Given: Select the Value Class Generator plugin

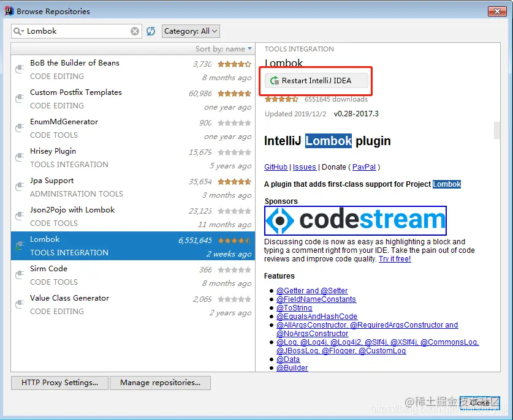Looking at the screenshot, I should [x=133, y=305].
